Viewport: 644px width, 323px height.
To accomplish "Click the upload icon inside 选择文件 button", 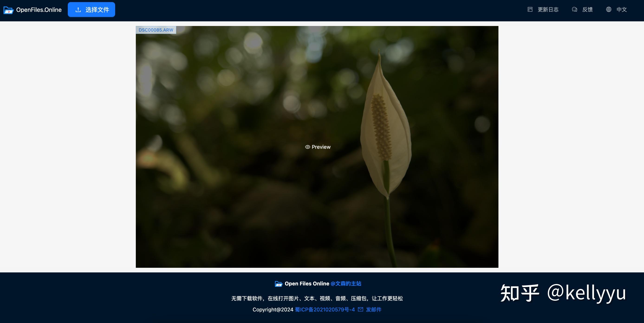I will point(78,9).
